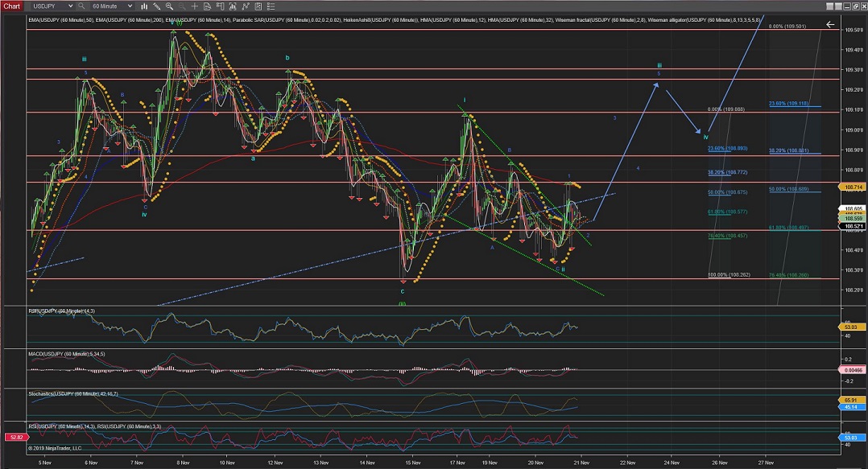
Task: Click the left arrow scroll-back icon on chart
Action: click(x=830, y=24)
